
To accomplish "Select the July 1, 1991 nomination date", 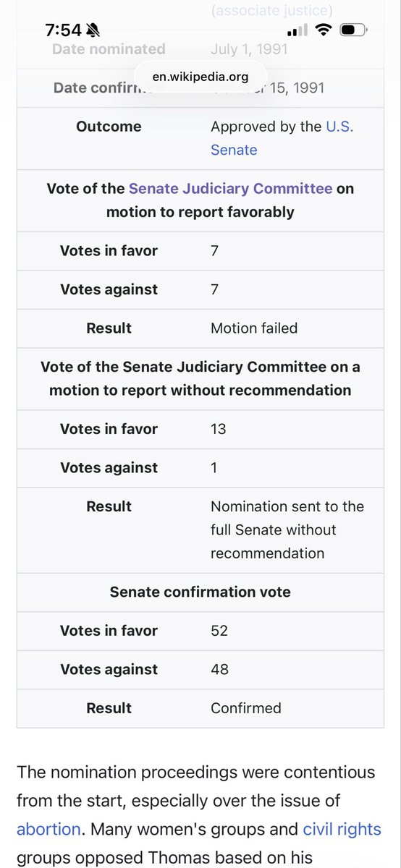I will [x=249, y=50].
